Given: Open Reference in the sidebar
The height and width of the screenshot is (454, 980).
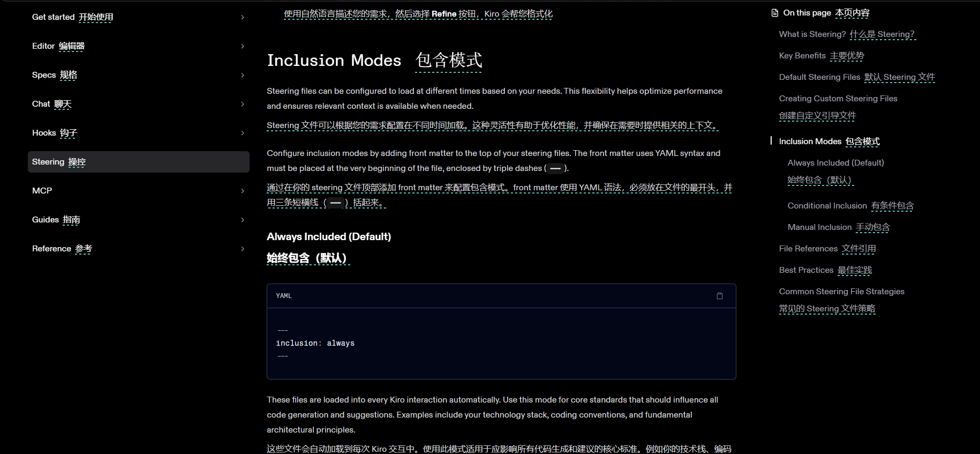Looking at the screenshot, I should (x=62, y=249).
